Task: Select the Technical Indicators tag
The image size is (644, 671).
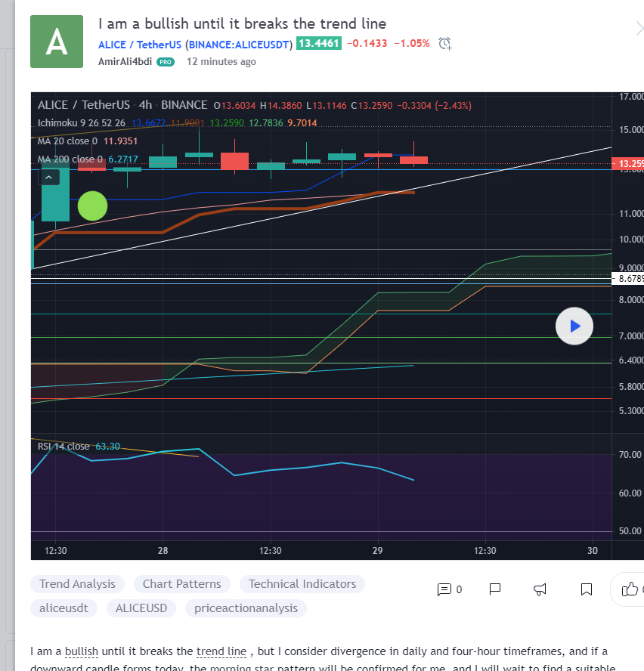Action: pos(302,584)
